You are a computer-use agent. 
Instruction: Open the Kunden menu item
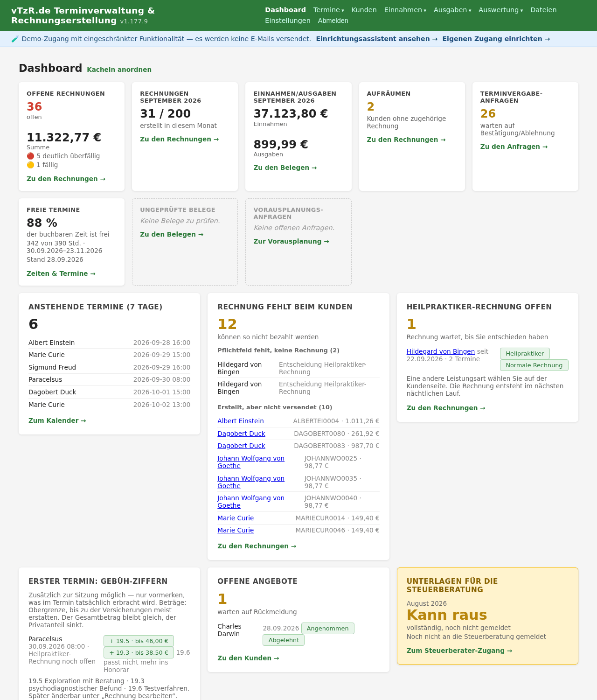[364, 10]
